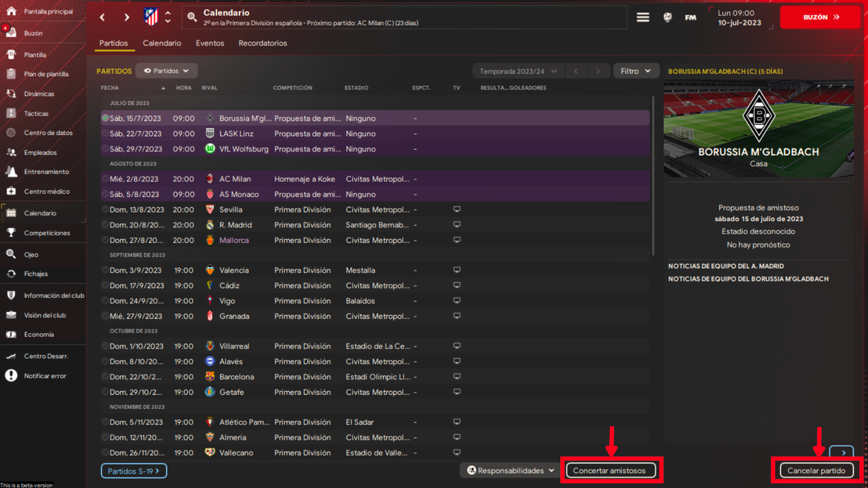
Task: Click the Calendario search bar field
Action: tap(404, 18)
